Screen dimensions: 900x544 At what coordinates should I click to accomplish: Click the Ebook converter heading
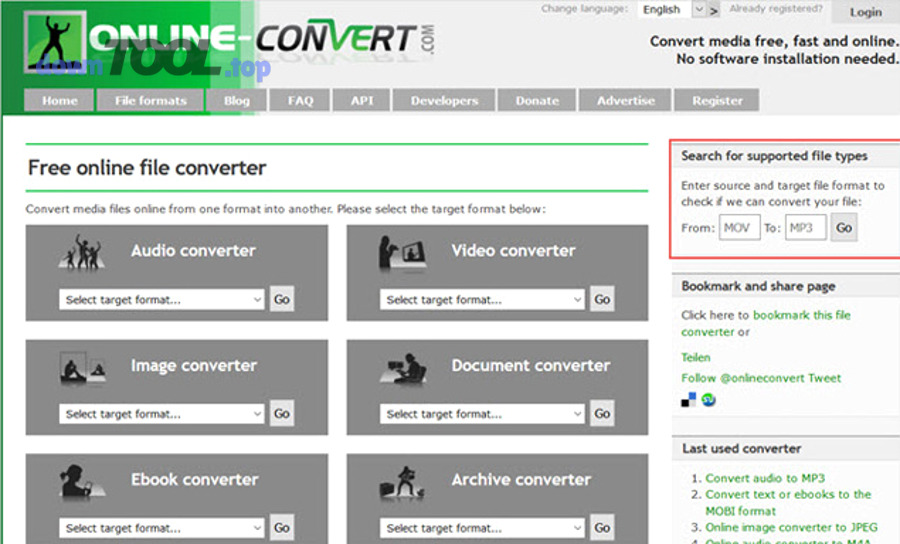[x=195, y=480]
